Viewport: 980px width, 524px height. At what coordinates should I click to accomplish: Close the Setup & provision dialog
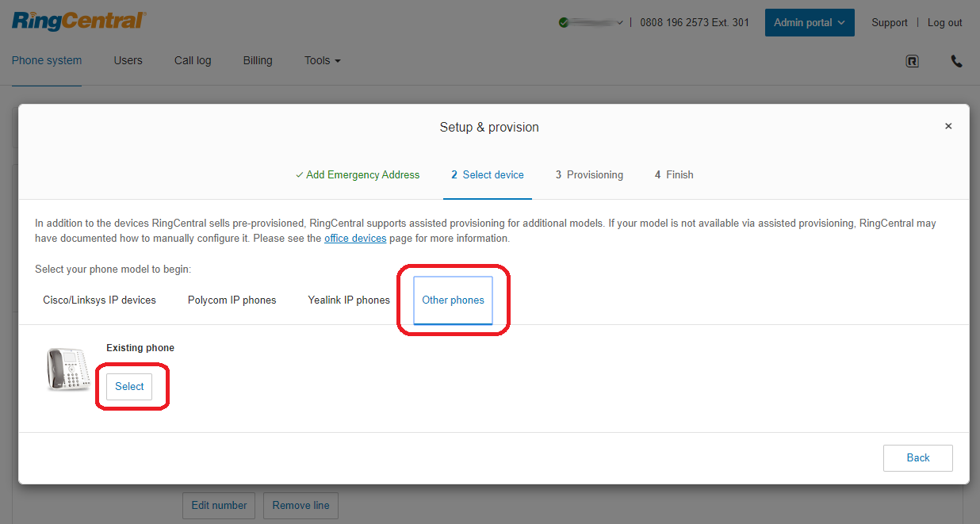click(947, 126)
